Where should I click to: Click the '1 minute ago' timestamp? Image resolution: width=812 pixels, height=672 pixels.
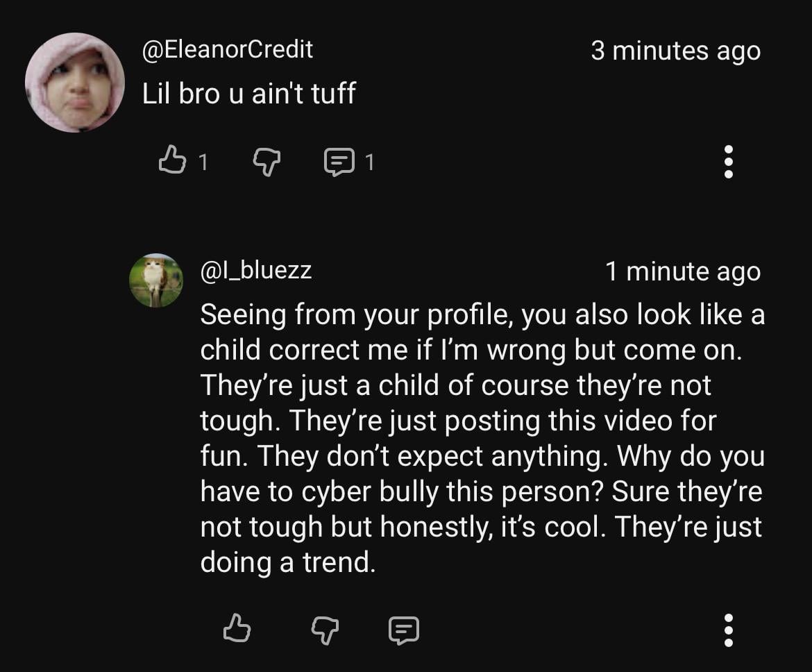682,271
